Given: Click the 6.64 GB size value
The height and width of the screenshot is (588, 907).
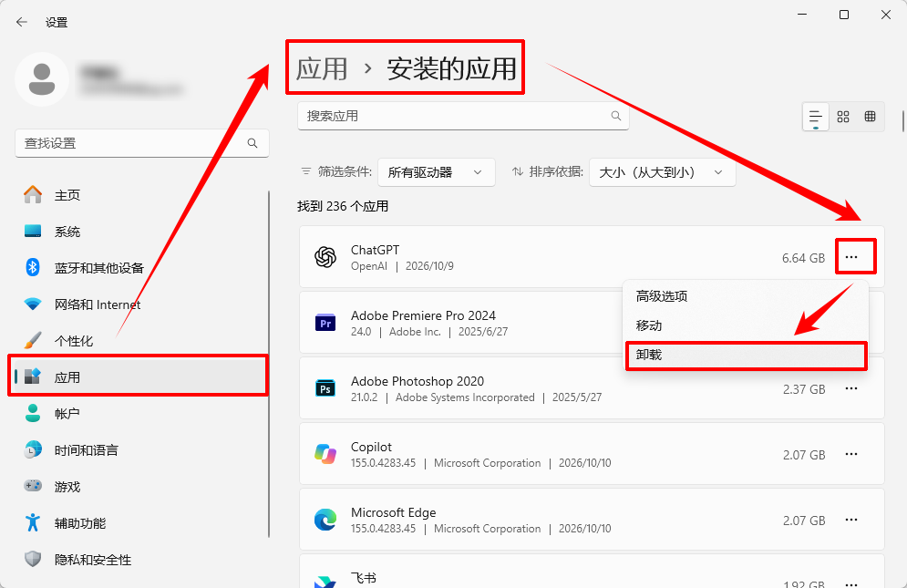Looking at the screenshot, I should click(x=803, y=258).
